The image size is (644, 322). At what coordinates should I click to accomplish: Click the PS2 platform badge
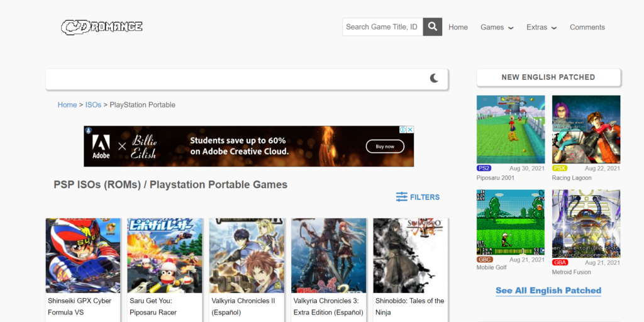(x=484, y=169)
